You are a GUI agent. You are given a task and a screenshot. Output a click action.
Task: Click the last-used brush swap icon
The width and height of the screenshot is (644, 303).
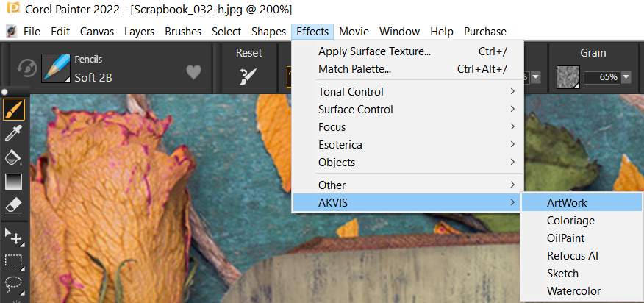tap(27, 68)
